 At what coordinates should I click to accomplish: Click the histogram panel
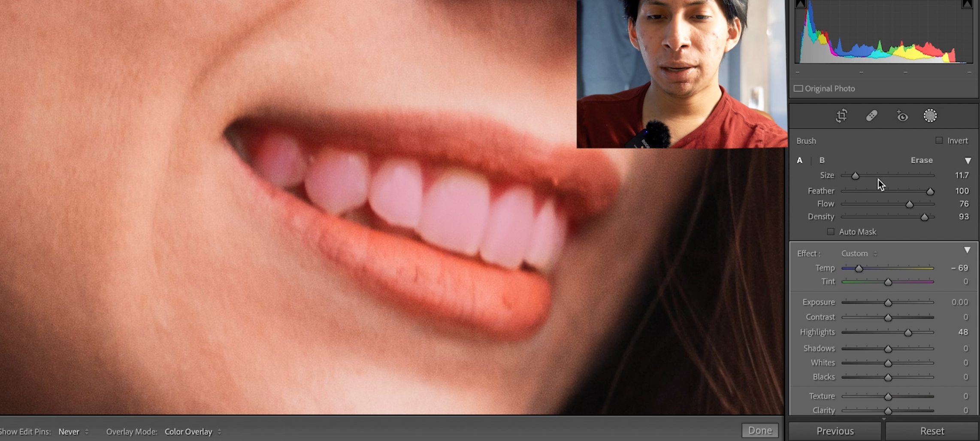(883, 34)
